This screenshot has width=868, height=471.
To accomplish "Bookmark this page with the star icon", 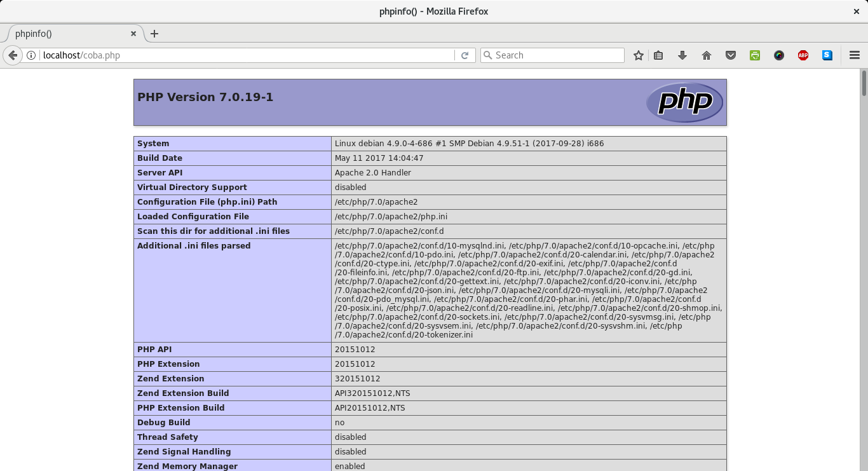I will point(639,55).
